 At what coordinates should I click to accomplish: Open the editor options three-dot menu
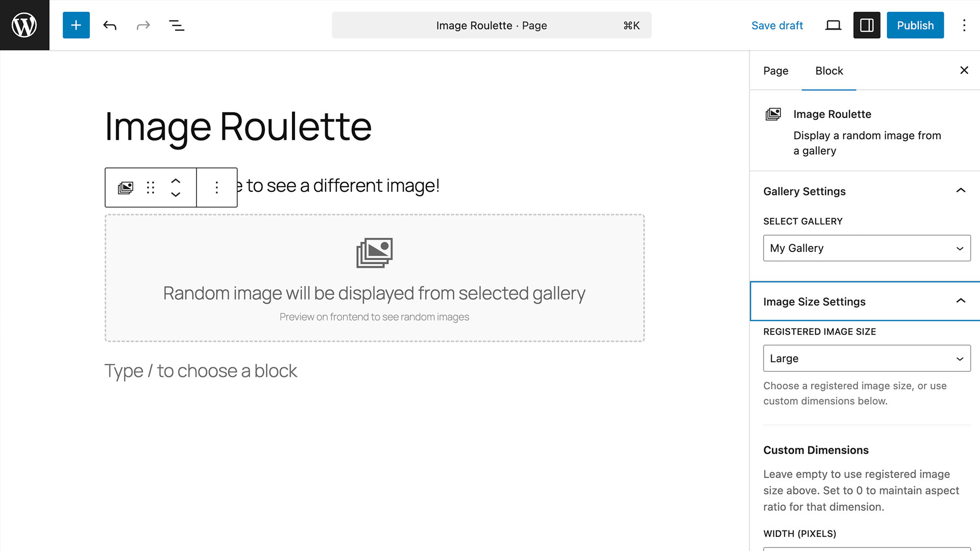[x=964, y=25]
